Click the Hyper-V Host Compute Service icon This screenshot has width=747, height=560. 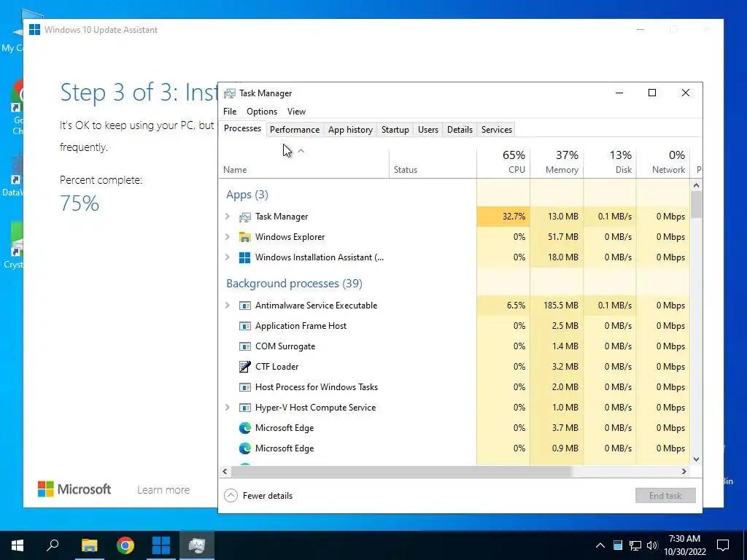tap(244, 408)
